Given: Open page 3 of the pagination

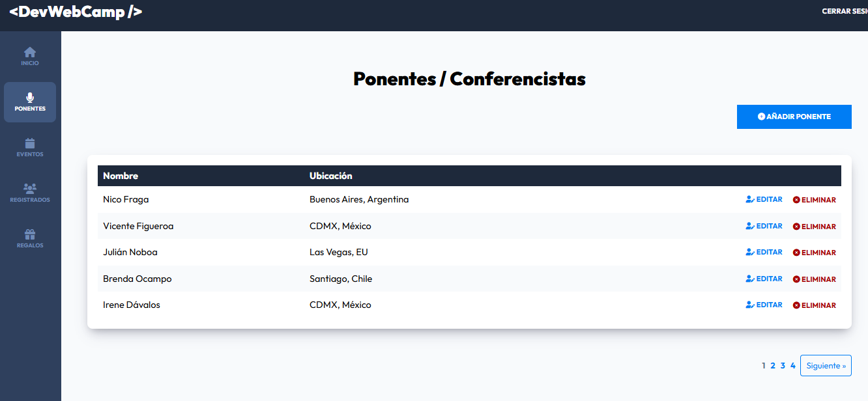Looking at the screenshot, I should (782, 365).
